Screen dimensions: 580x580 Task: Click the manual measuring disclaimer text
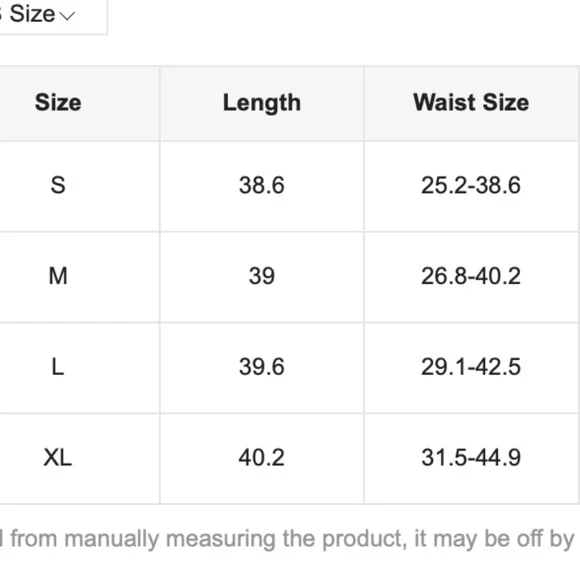tap(287, 539)
